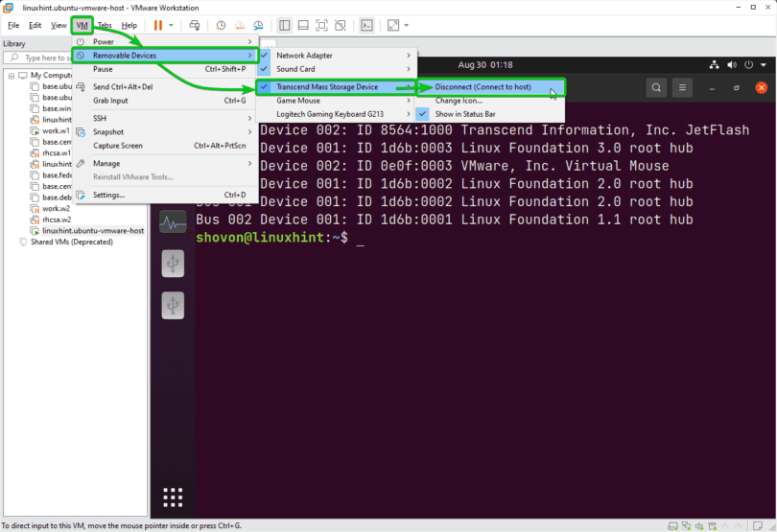
Task: Select Removable Devices menu entry
Action: point(165,56)
